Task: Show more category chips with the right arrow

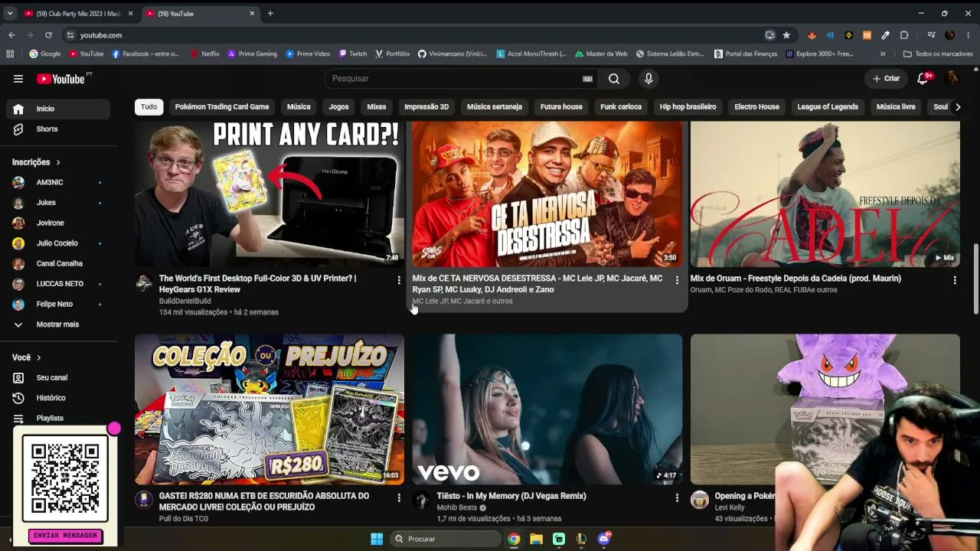Action: 957,107
